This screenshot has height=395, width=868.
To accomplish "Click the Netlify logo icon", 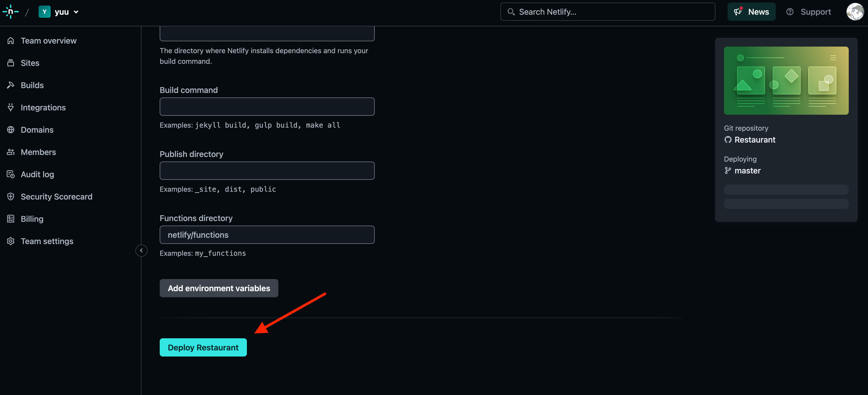I will point(10,12).
